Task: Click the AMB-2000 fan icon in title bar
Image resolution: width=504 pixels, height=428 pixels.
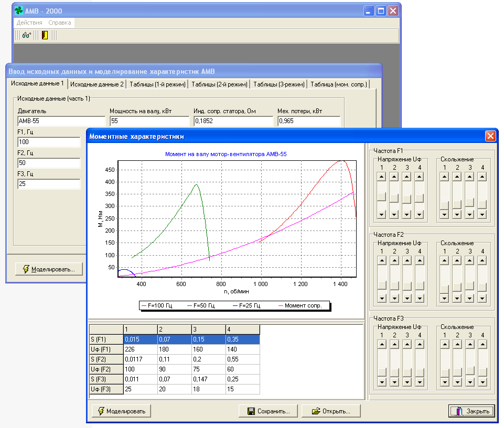Action: 18,10
